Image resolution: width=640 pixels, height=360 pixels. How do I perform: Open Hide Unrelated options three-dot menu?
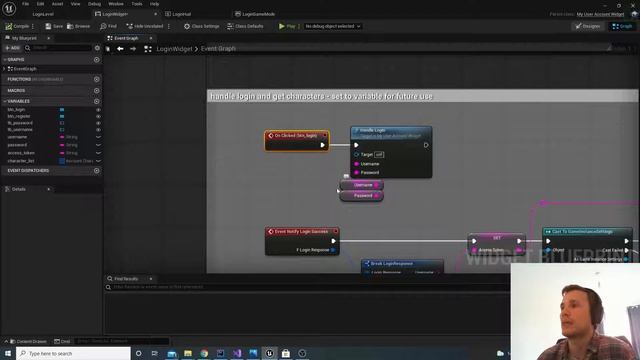pos(169,26)
